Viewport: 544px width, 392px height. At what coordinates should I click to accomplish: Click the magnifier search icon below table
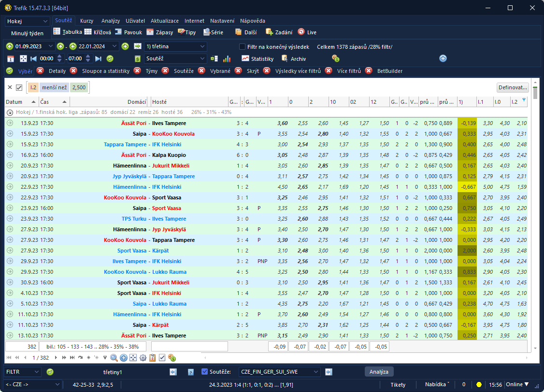coord(114,358)
